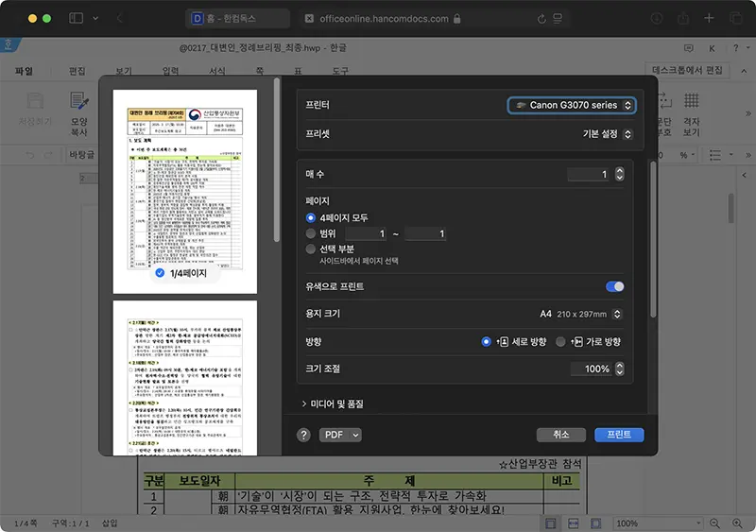Click the zoom in magnifier in status bar

click(737, 523)
